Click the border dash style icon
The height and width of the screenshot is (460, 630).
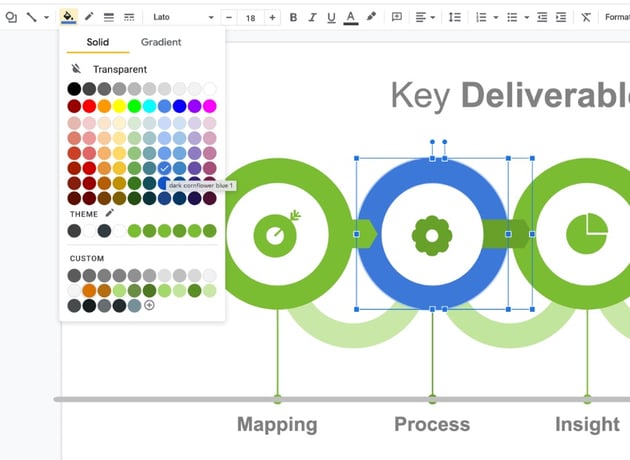(x=129, y=17)
